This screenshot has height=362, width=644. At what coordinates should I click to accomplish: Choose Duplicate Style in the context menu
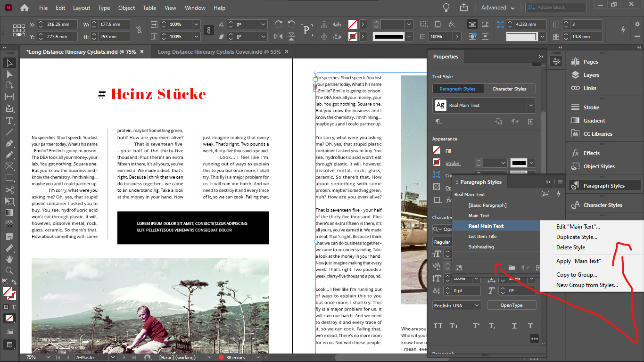(576, 237)
